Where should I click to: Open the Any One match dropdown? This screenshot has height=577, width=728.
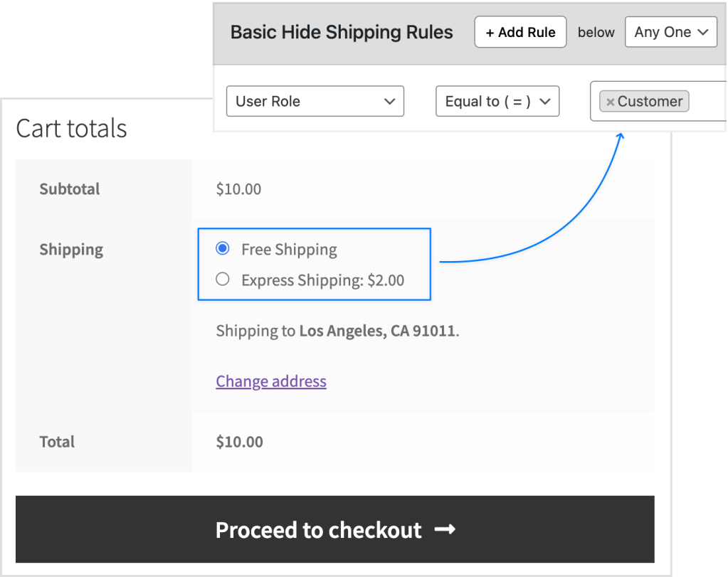click(x=671, y=32)
